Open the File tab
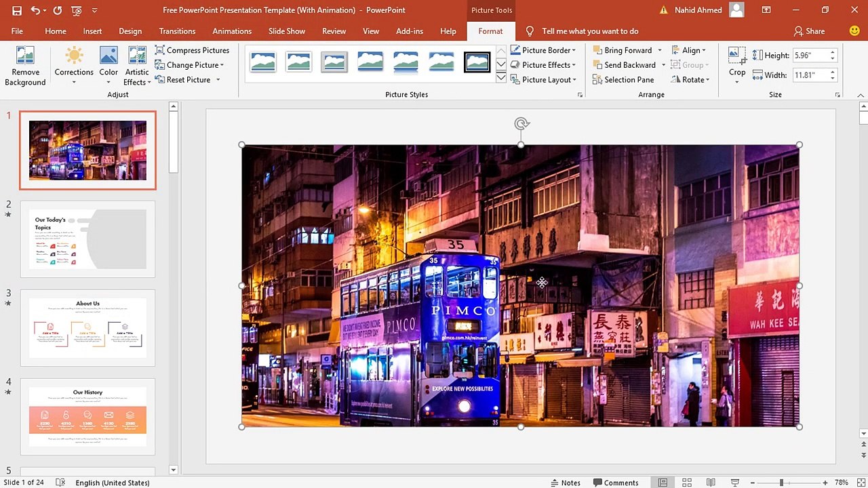The height and width of the screenshot is (488, 868). pyautogui.click(x=17, y=31)
